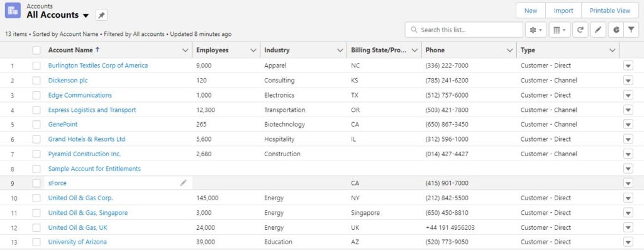Sort by the Industry column header

point(277,50)
